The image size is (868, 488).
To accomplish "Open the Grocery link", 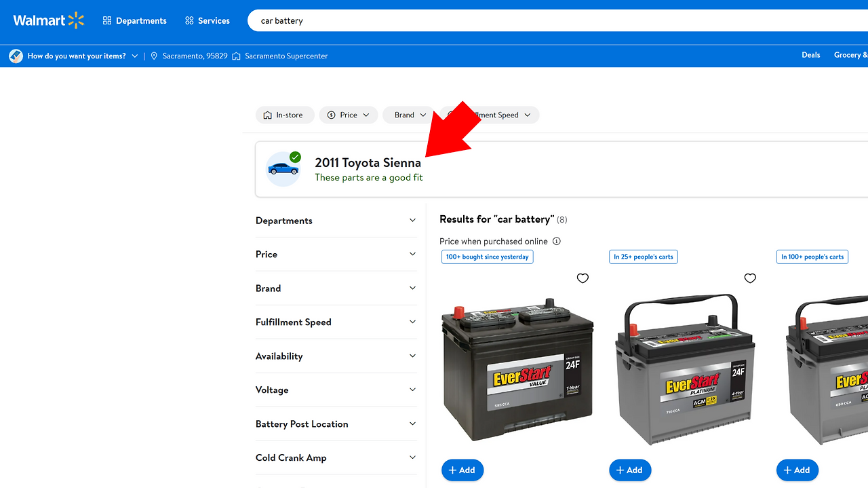I will coord(850,55).
